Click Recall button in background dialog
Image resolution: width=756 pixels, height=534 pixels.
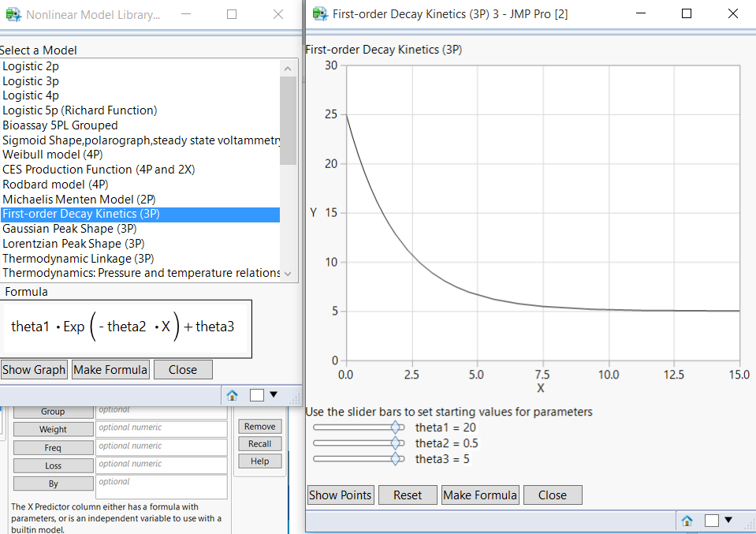pos(260,444)
